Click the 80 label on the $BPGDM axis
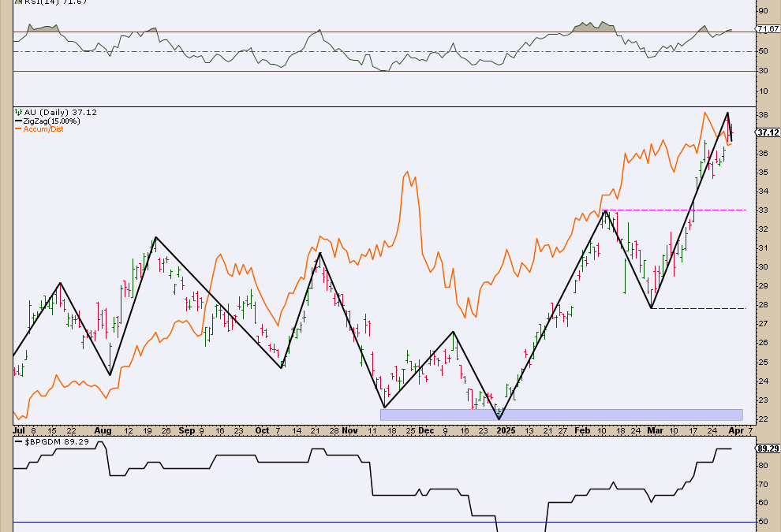This screenshot has width=781, height=532. point(763,466)
